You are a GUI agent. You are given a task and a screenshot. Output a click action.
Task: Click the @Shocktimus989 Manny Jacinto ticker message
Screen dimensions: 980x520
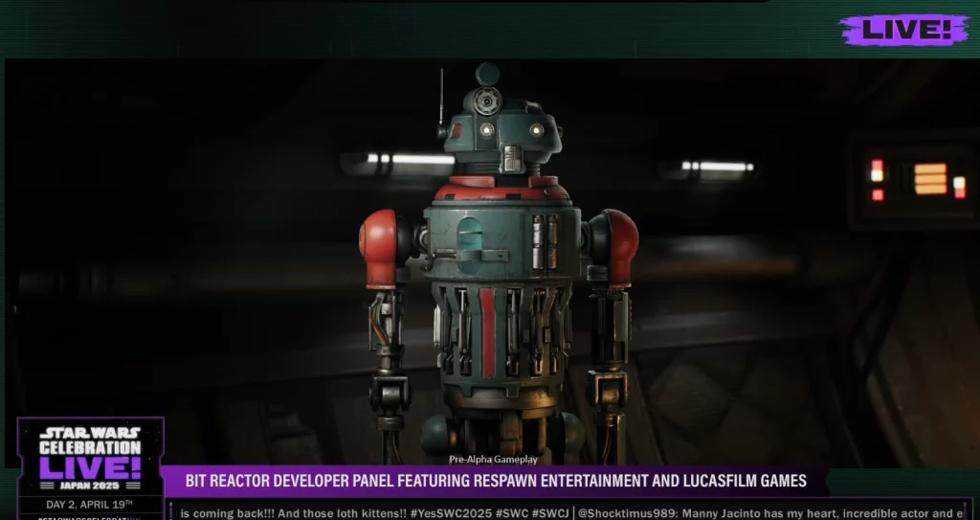tap(770, 513)
